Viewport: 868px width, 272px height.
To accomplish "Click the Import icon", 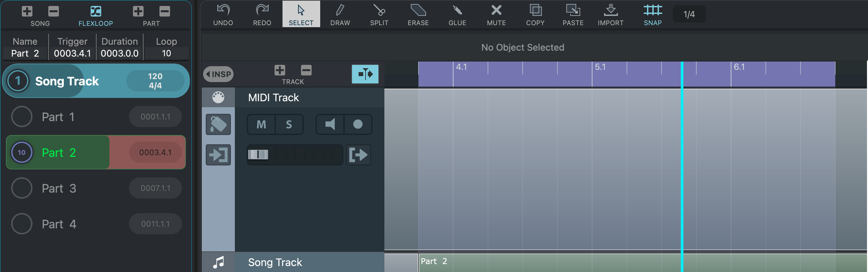I will coord(610,15).
